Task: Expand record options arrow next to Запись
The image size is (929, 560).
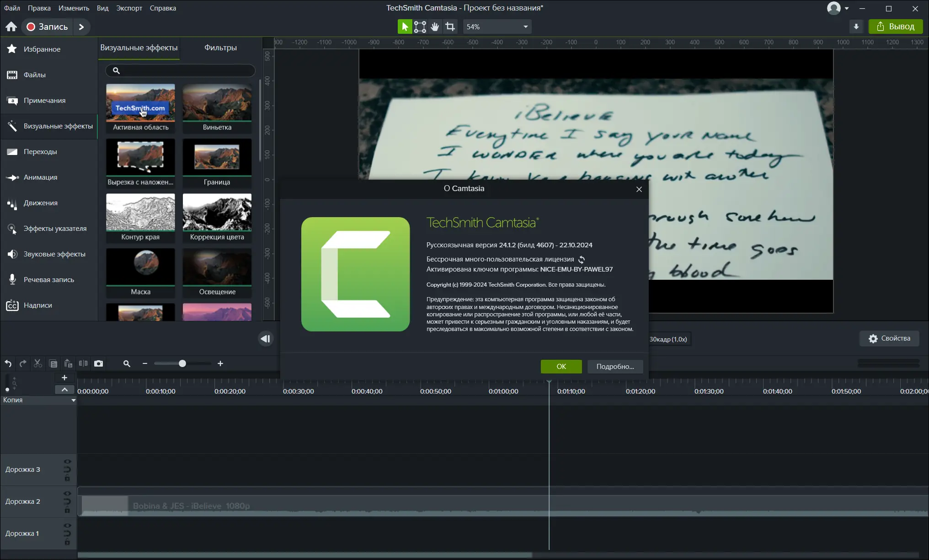Action: [x=81, y=27]
